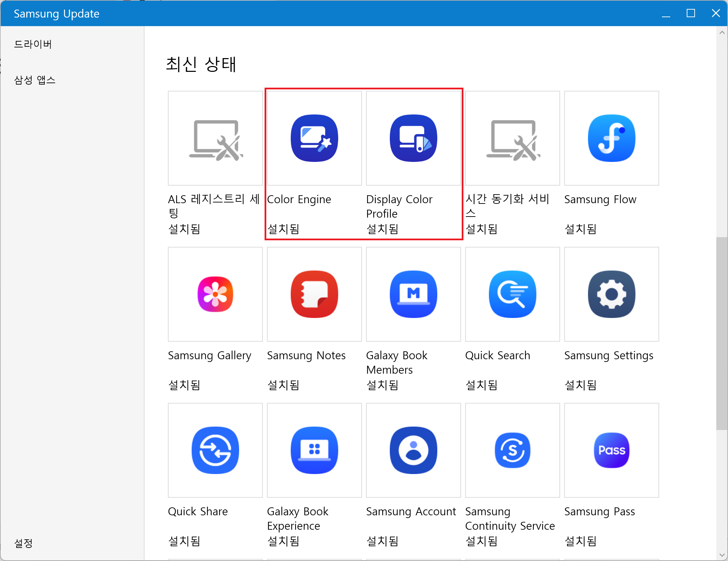Screen dimensions: 728x561
Task: Select the Samsung Continuity Service icon
Action: [512, 450]
